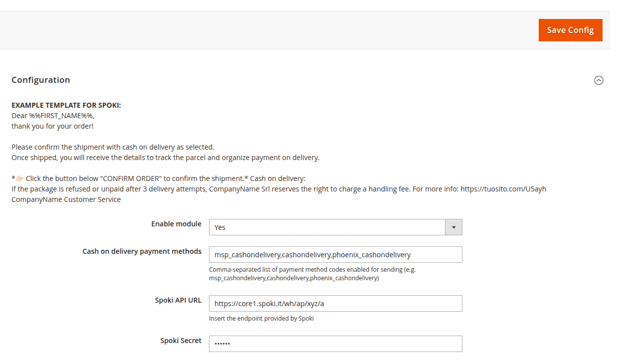621x364 pixels.
Task: Click the pointing finger emoji icon
Action: 20,179
